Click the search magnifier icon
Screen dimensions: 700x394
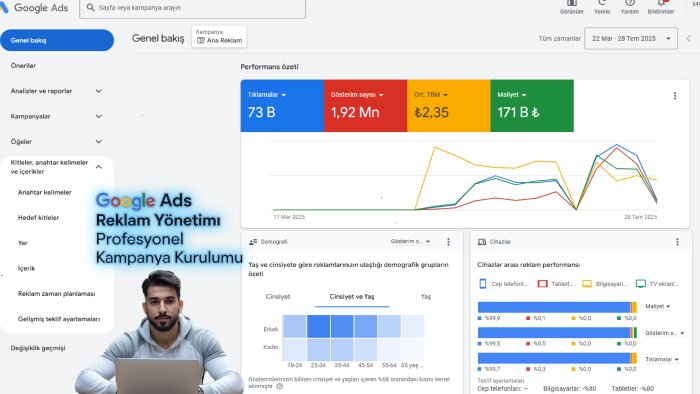[90, 8]
